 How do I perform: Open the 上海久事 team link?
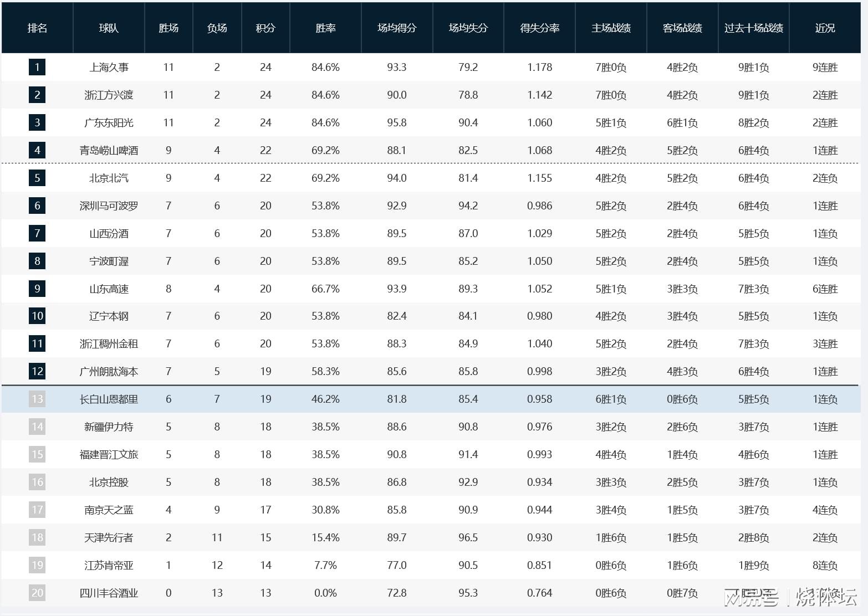109,68
